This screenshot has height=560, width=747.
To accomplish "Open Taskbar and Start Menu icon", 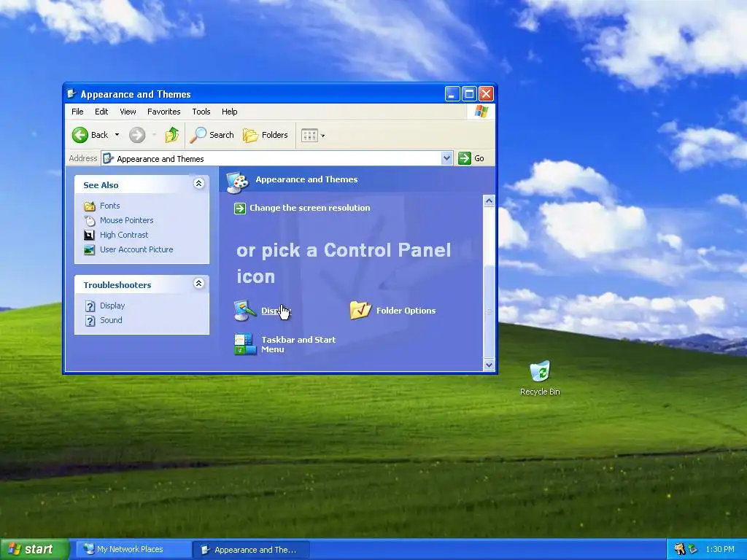I will 245,344.
